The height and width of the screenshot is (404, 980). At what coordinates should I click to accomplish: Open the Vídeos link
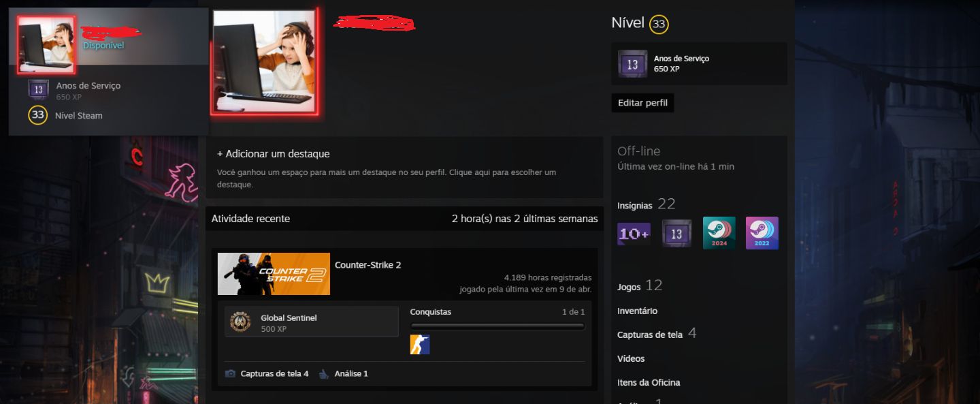(x=631, y=358)
